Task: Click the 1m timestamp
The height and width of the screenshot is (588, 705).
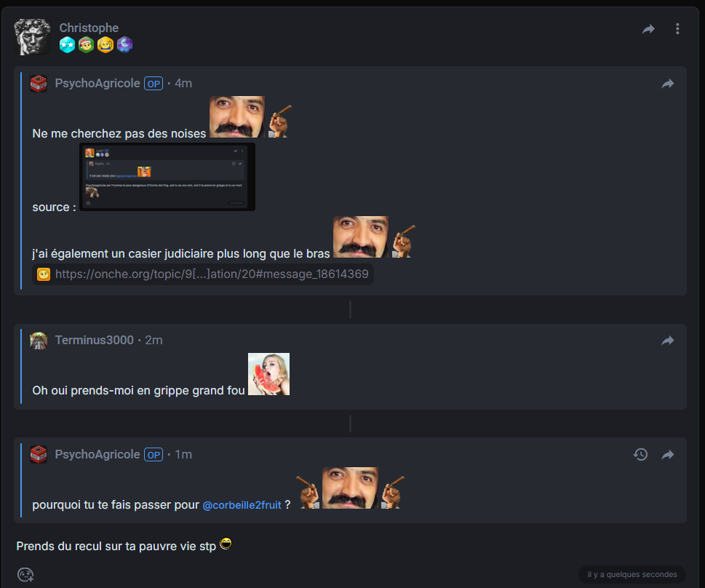Action: (183, 454)
